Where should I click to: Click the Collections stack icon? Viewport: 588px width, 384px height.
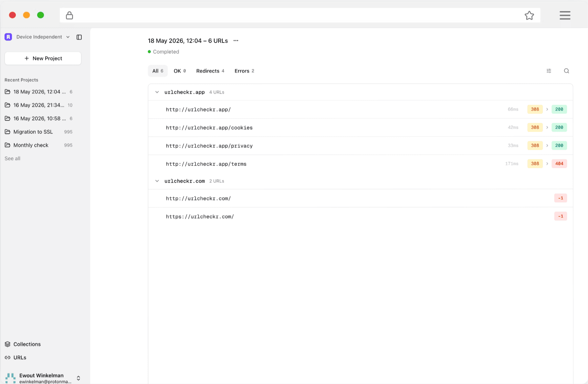(7, 344)
